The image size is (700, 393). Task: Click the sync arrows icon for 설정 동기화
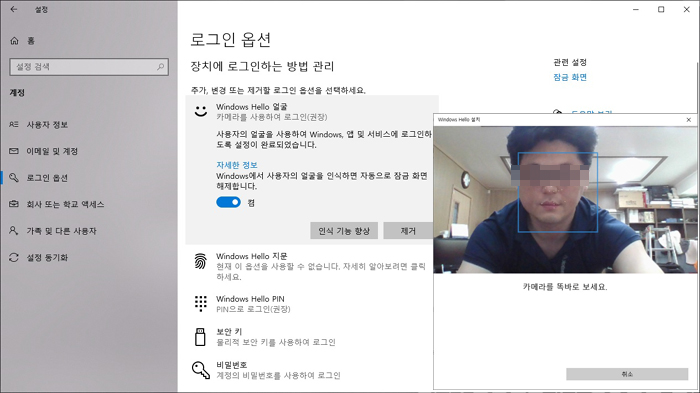tap(14, 258)
